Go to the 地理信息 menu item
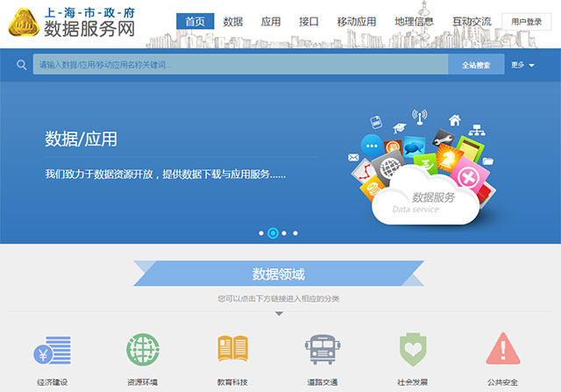Screen dimensions: 561x392 (x=414, y=21)
